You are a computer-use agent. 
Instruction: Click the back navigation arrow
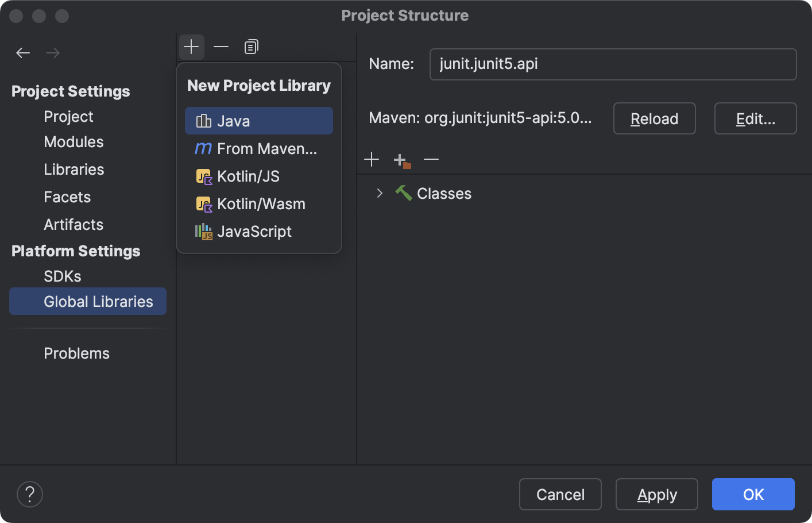23,52
